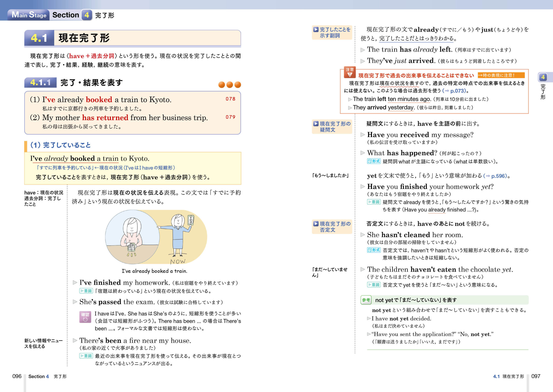Click the 意図 tag about already in questions
This screenshot has height=392, width=553.
pyautogui.click(x=374, y=202)
